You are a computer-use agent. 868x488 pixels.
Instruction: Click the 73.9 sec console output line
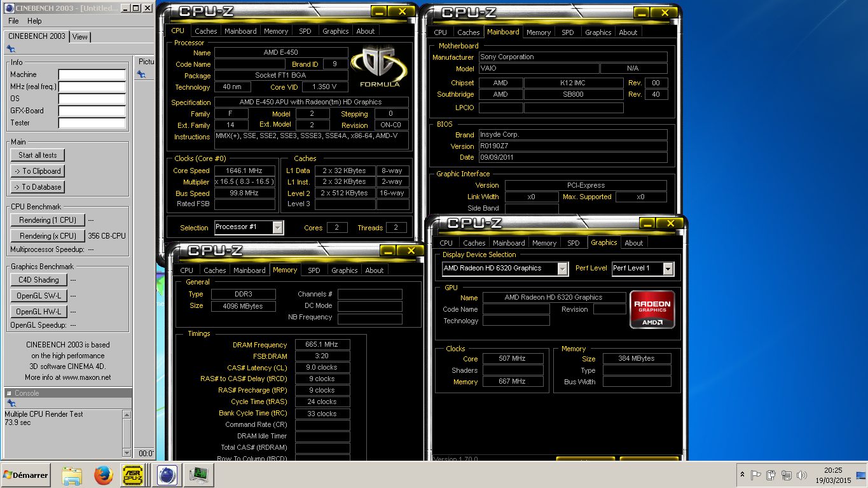click(x=18, y=422)
